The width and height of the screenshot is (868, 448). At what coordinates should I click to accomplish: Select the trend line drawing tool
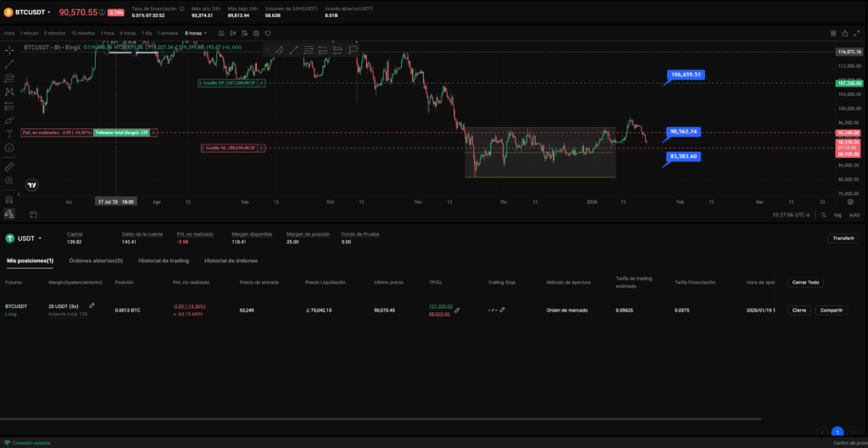9,64
